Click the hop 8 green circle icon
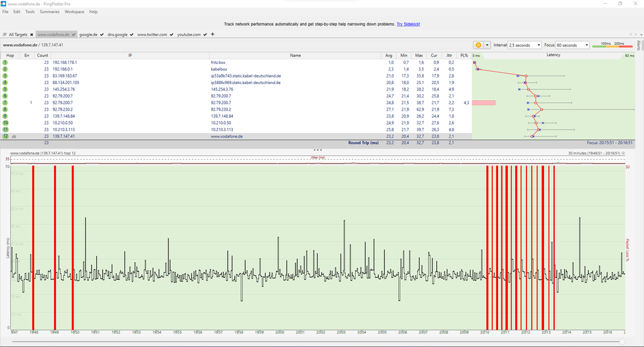Screen dimensions: 644x347 (x=5, y=109)
